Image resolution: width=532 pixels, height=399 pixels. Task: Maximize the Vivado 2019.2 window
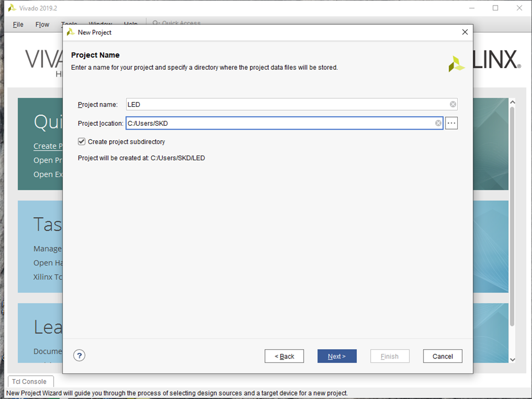point(495,8)
